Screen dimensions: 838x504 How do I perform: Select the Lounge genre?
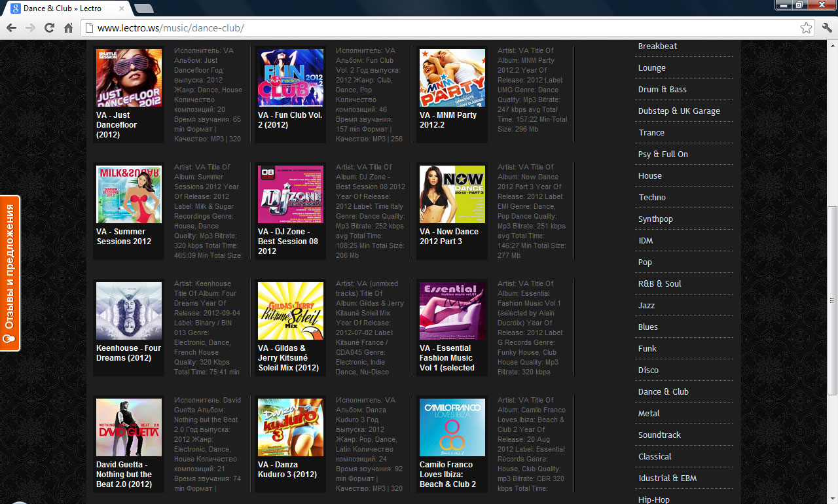(652, 68)
